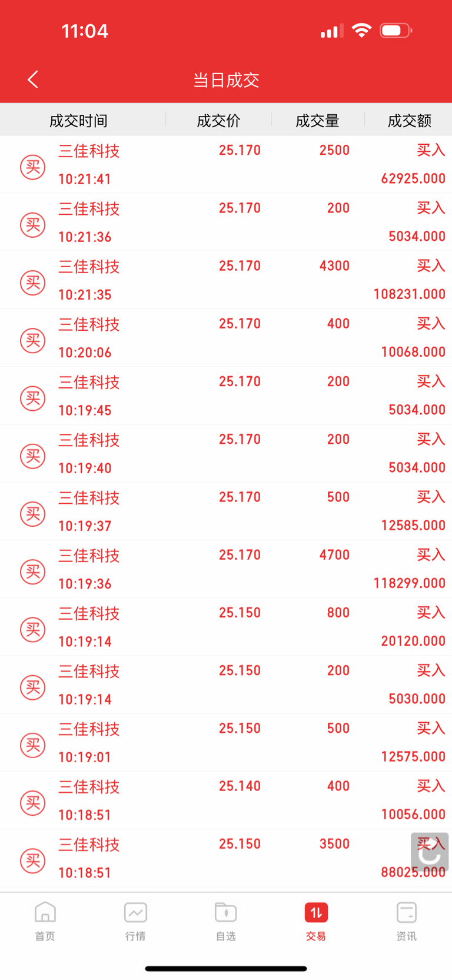Sort by 成交时间 column header
Screen dimensions: 452x980
coord(78,121)
